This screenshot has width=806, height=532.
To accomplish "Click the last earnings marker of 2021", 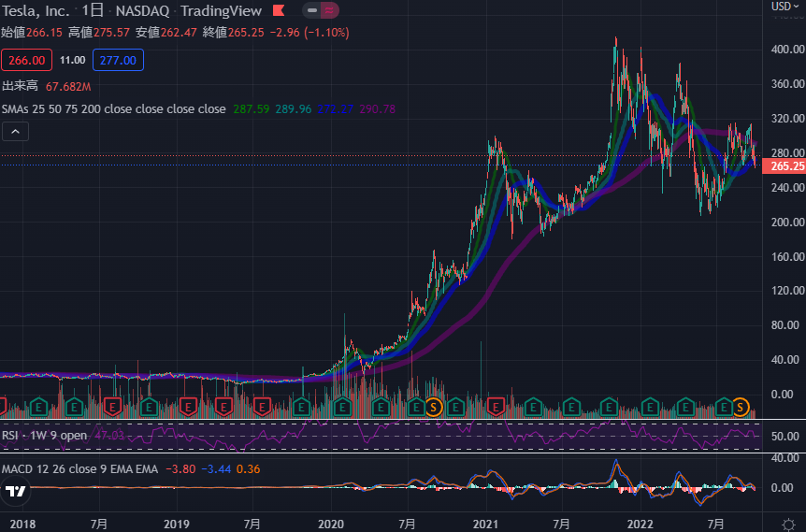I will (x=609, y=408).
